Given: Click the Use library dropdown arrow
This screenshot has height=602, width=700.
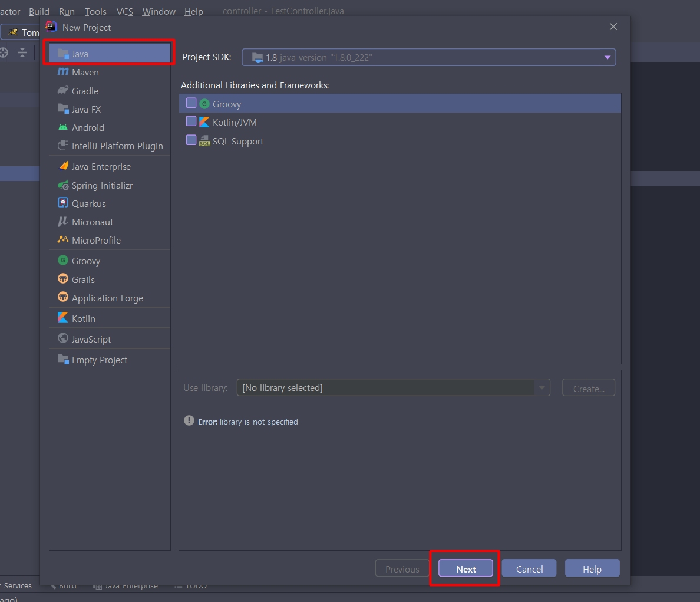Looking at the screenshot, I should pos(542,387).
